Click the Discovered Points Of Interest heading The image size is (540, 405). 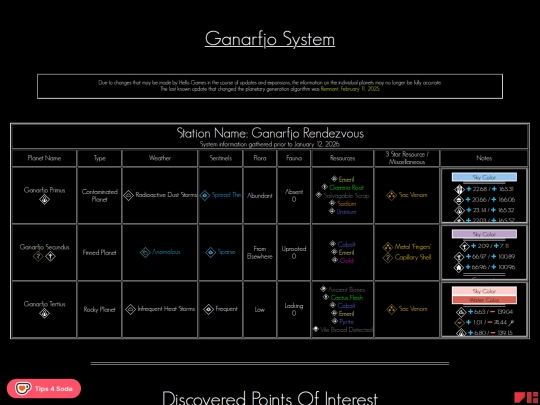[270, 398]
